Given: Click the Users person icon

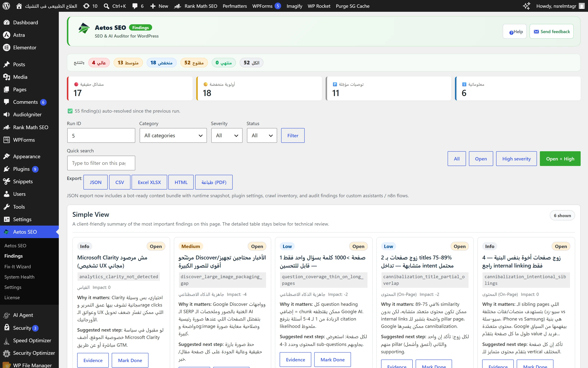Looking at the screenshot, I should (7, 194).
